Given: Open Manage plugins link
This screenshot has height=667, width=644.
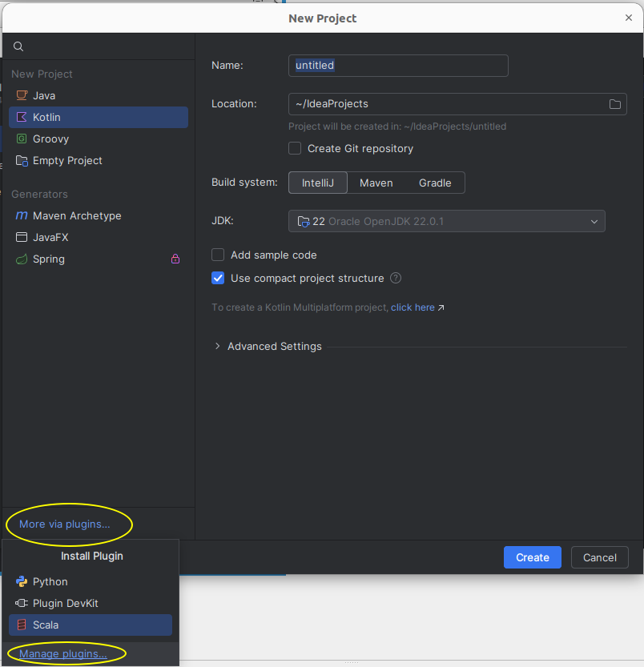Looking at the screenshot, I should tap(63, 654).
